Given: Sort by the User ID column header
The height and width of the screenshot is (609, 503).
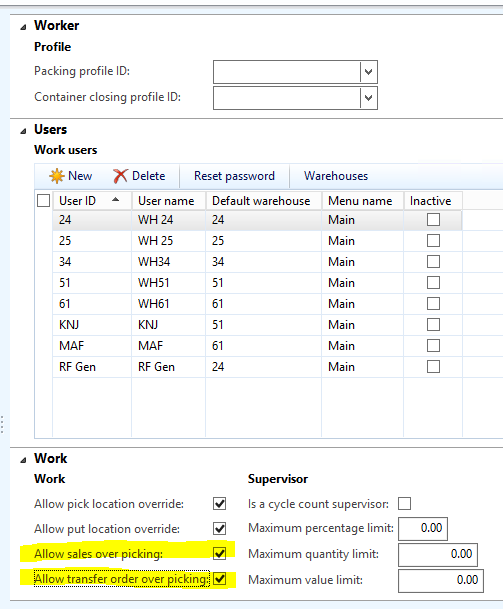Looking at the screenshot, I should click(x=92, y=201).
